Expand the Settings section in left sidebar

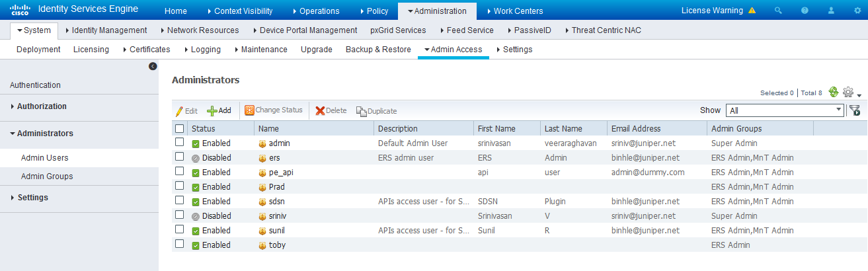click(x=32, y=197)
